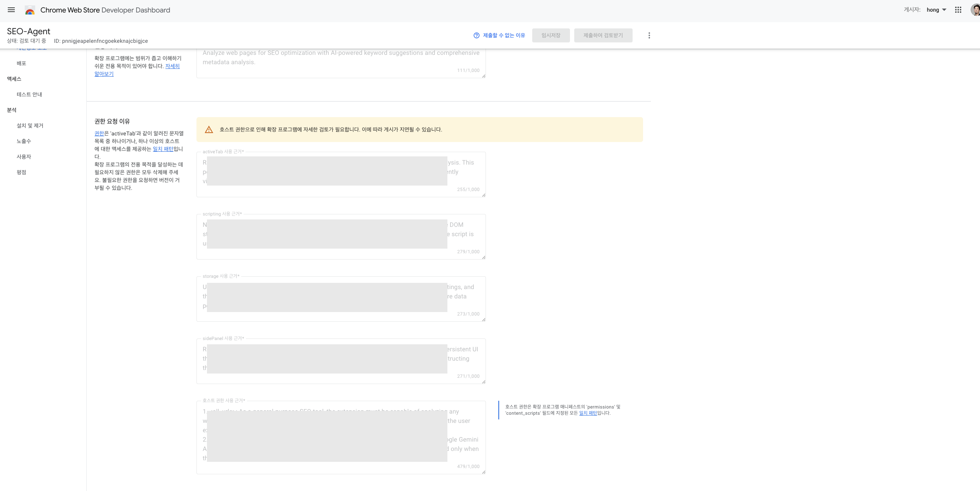This screenshot has width=980, height=491.
Task: Click into the 호스트 권한 사용 근거 field
Action: [340, 437]
